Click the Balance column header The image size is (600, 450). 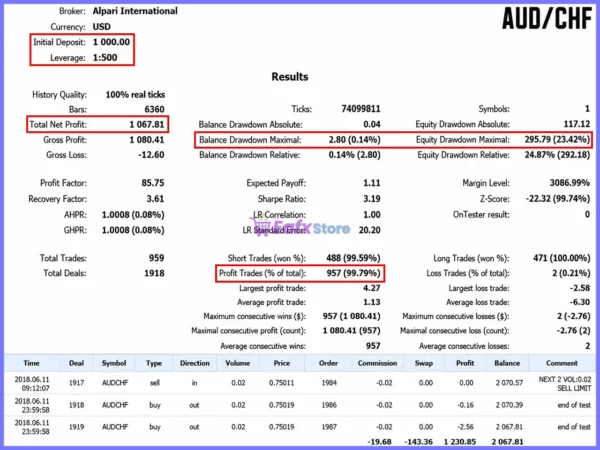(507, 363)
